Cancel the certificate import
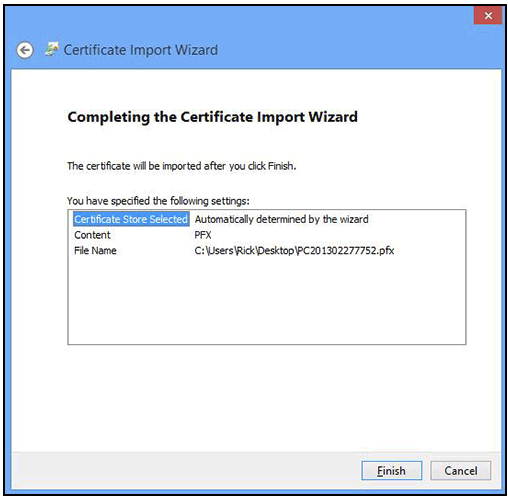 [461, 471]
